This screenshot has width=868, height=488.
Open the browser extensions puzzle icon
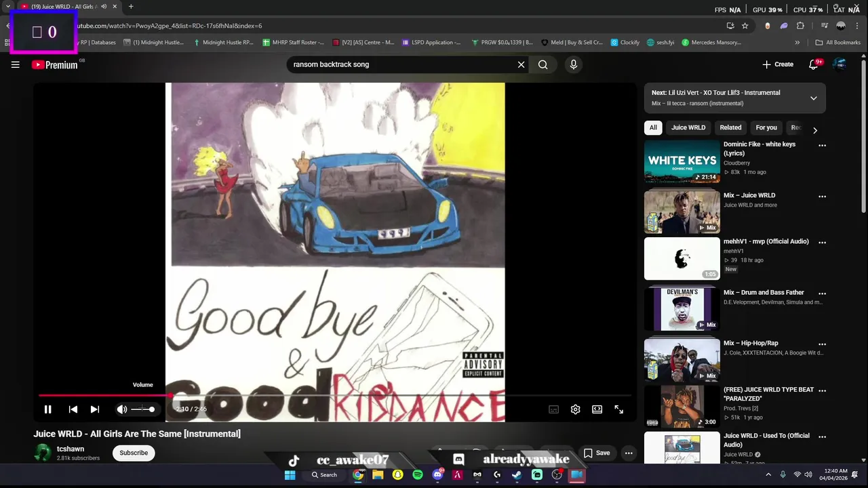[x=800, y=26]
